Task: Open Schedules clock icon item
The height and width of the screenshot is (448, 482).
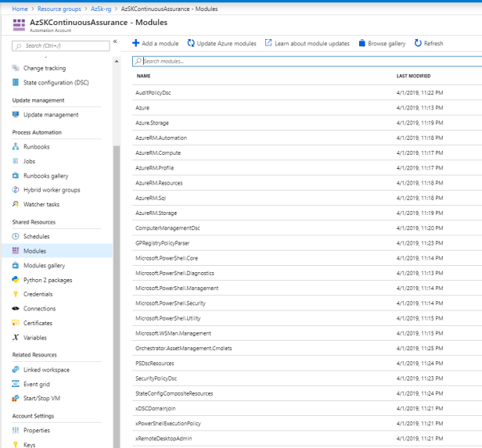Action: click(x=16, y=236)
